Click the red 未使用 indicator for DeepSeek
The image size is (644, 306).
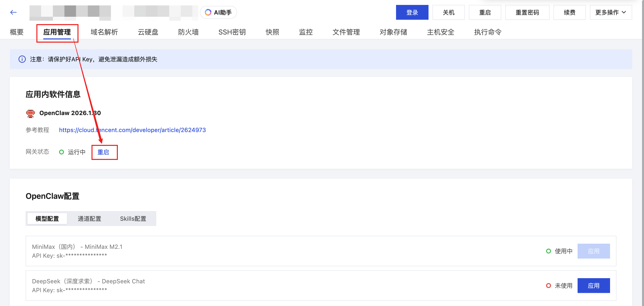pyautogui.click(x=549, y=285)
